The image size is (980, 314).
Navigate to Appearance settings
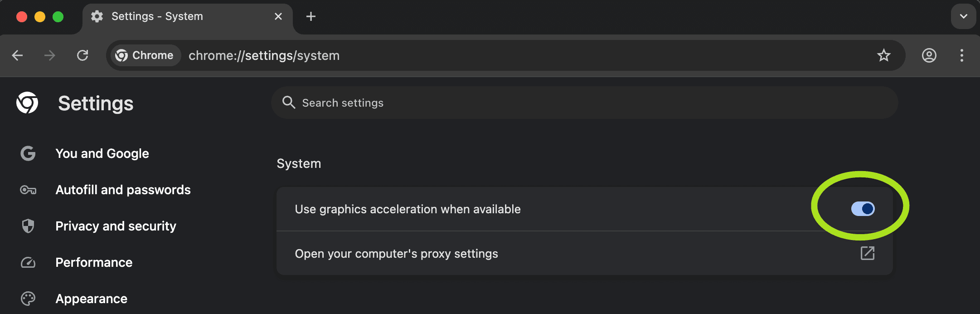point(91,299)
